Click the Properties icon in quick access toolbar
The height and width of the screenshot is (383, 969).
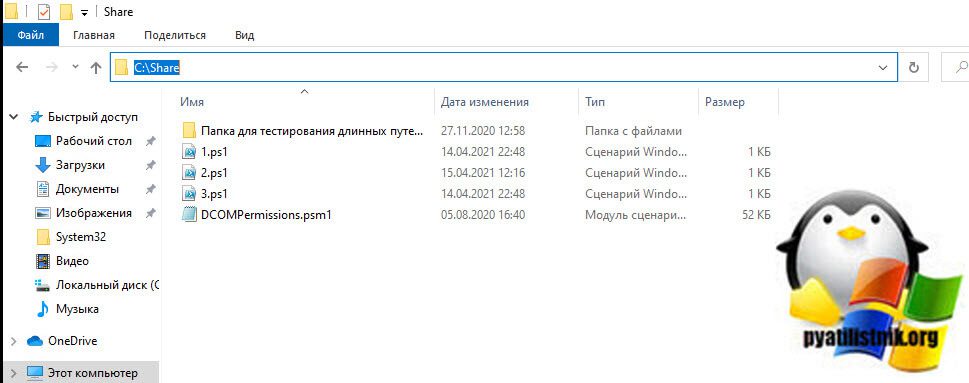pos(44,11)
